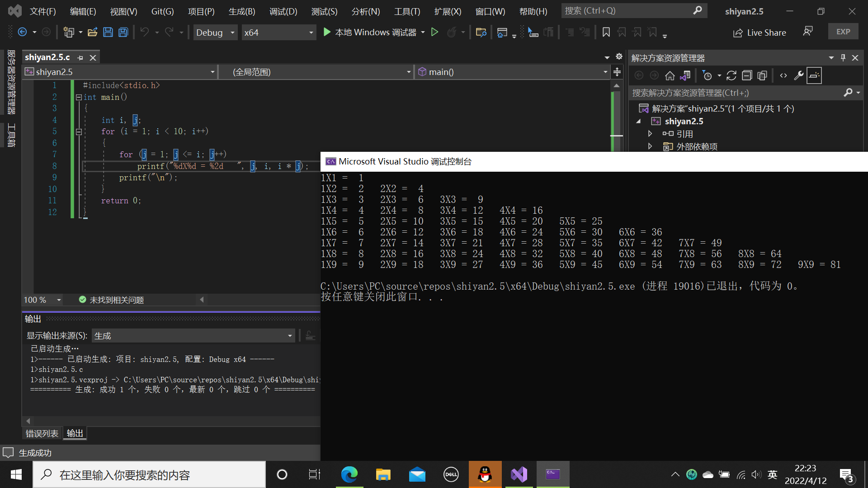Image resolution: width=868 pixels, height=488 pixels.
Task: Open the 调试(D) menu
Action: (x=283, y=11)
